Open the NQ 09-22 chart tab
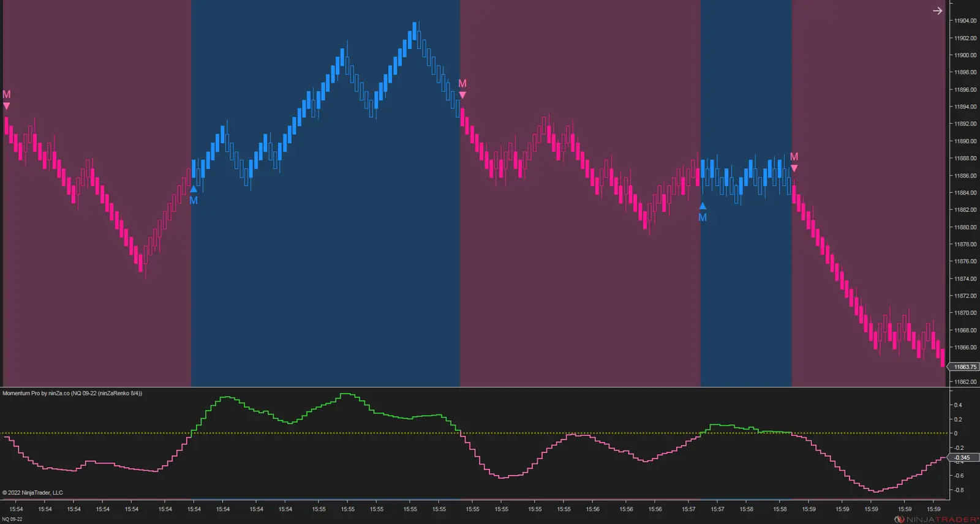Viewport: 980px width, 524px height. tap(12, 519)
